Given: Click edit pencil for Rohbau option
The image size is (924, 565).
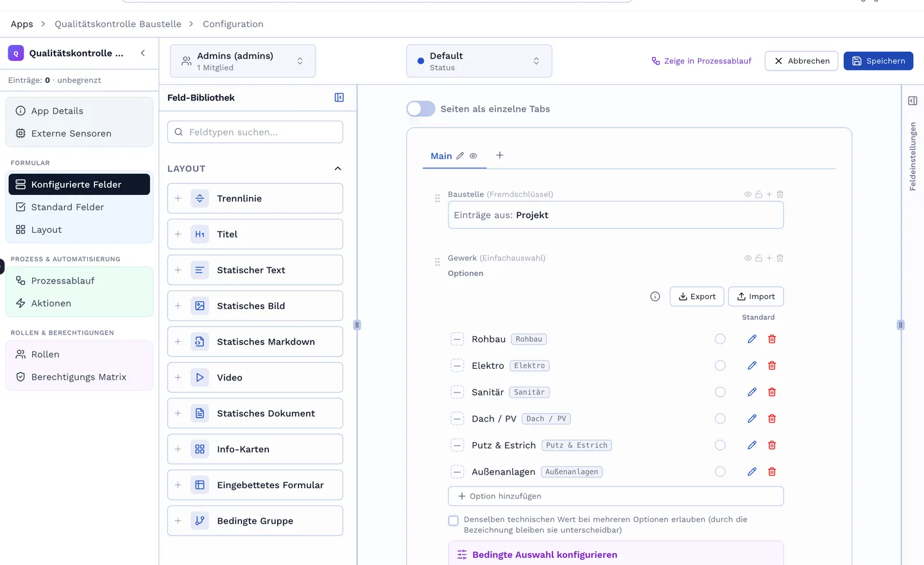Looking at the screenshot, I should [x=752, y=339].
